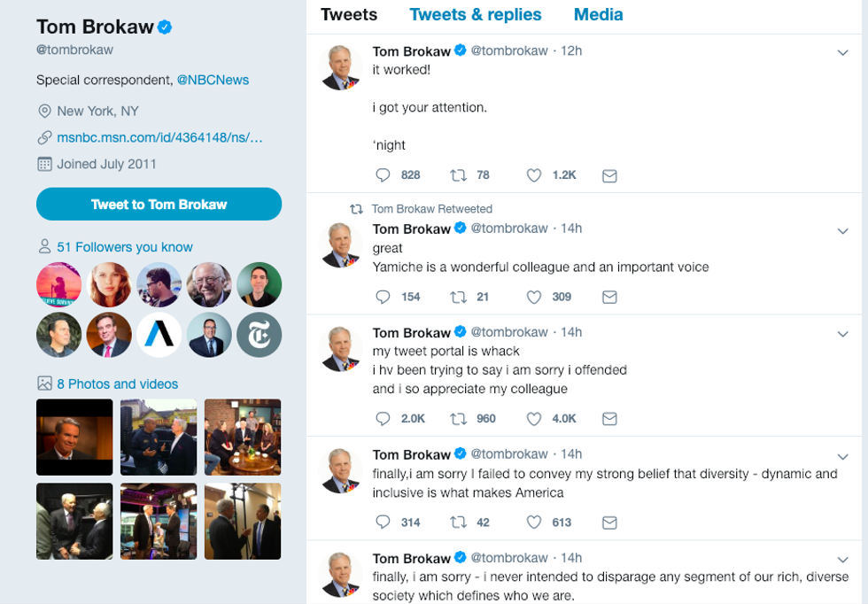Reply to the "it worked!" tweet
Screen dimensions: 868x604
(384, 175)
